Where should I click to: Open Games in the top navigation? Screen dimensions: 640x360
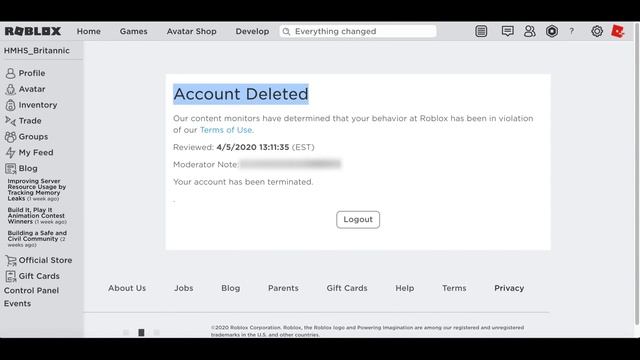[133, 31]
